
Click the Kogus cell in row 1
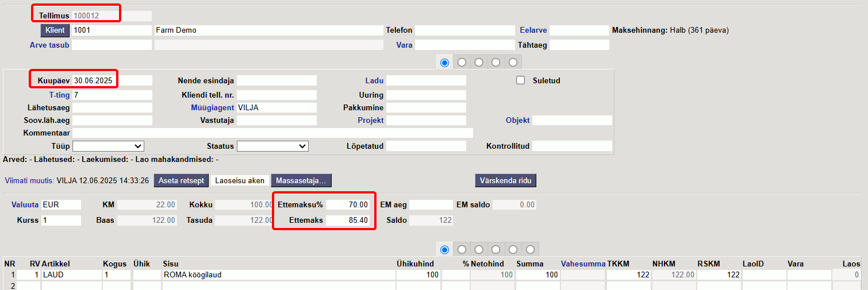(x=117, y=275)
